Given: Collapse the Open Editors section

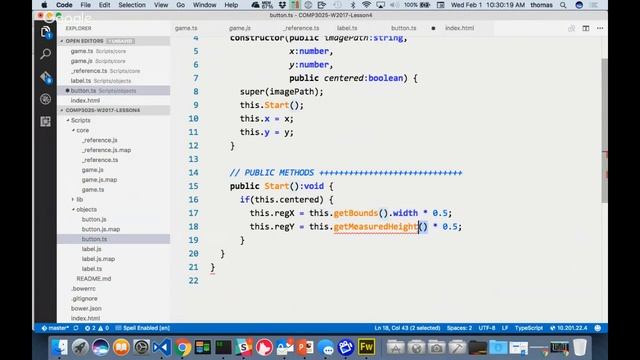Looking at the screenshot, I should pyautogui.click(x=113, y=41).
